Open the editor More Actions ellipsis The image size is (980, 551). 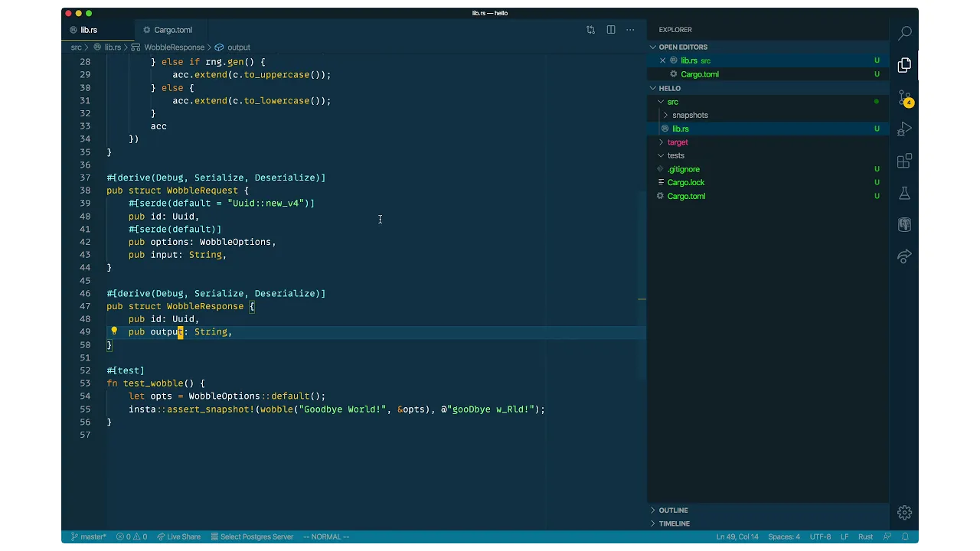pyautogui.click(x=630, y=30)
